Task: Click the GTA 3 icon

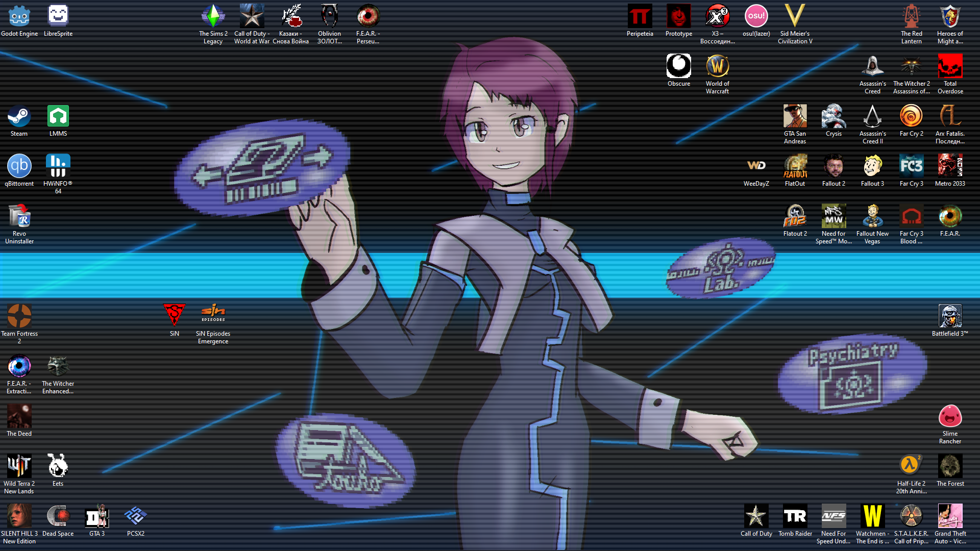Action: [97, 520]
